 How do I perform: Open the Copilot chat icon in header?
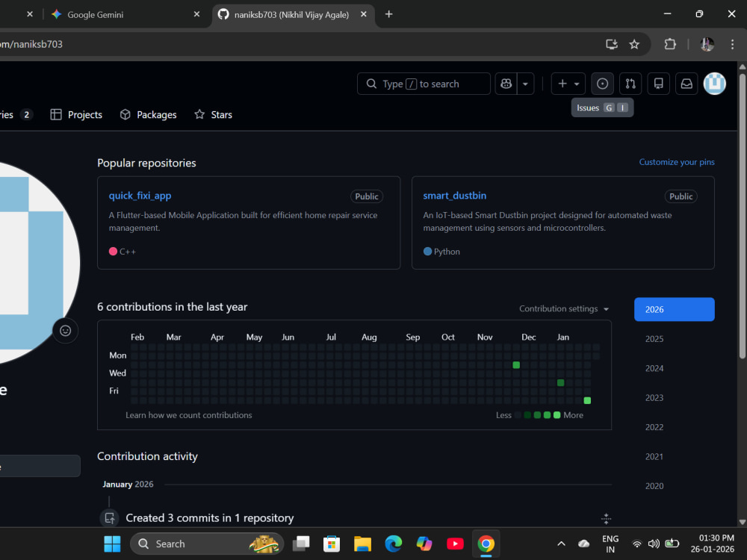coord(506,84)
